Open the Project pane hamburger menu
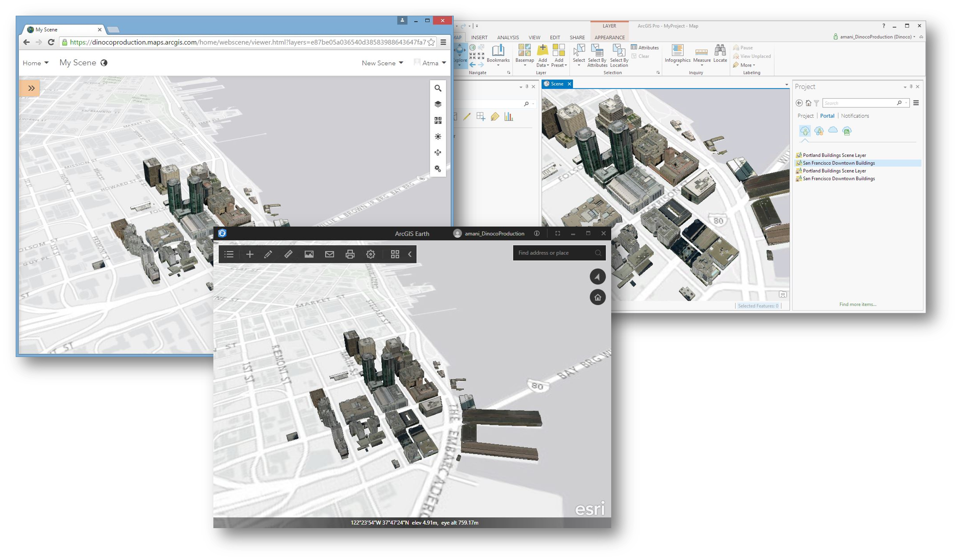The height and width of the screenshot is (560, 958). (x=916, y=103)
